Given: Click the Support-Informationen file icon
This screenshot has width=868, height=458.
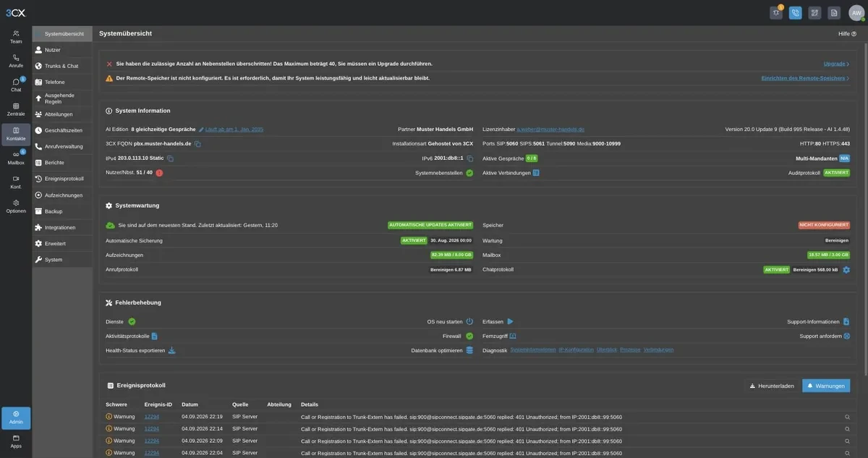Looking at the screenshot, I should pos(846,321).
